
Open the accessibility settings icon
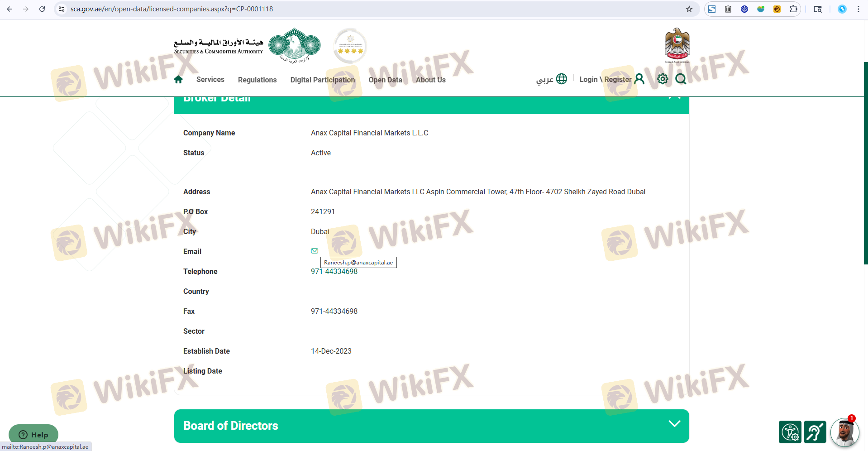coord(790,432)
